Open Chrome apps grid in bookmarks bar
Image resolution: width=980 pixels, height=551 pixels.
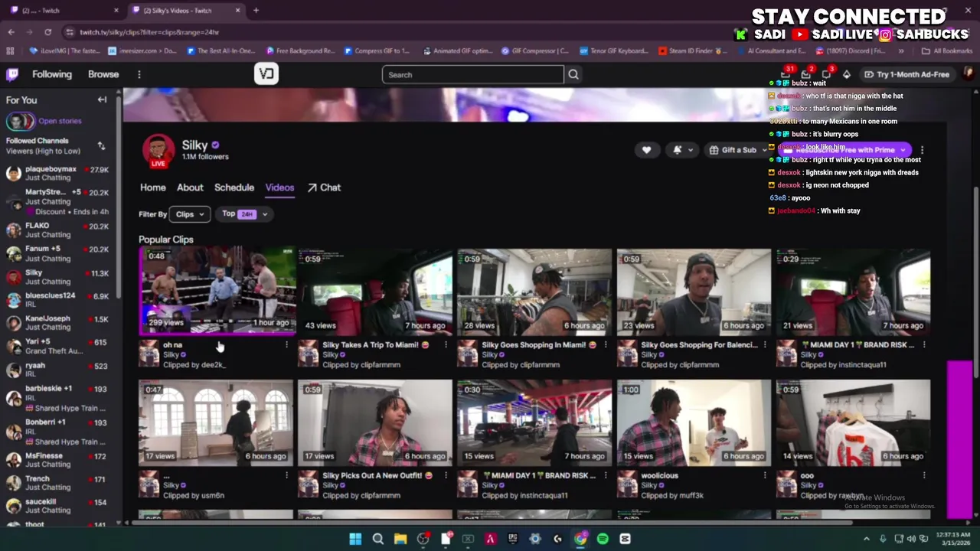10,51
